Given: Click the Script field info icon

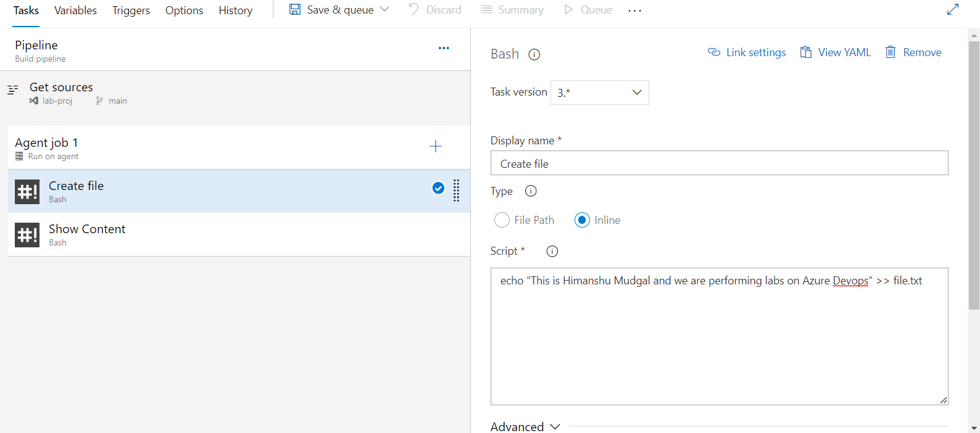Looking at the screenshot, I should tap(552, 251).
